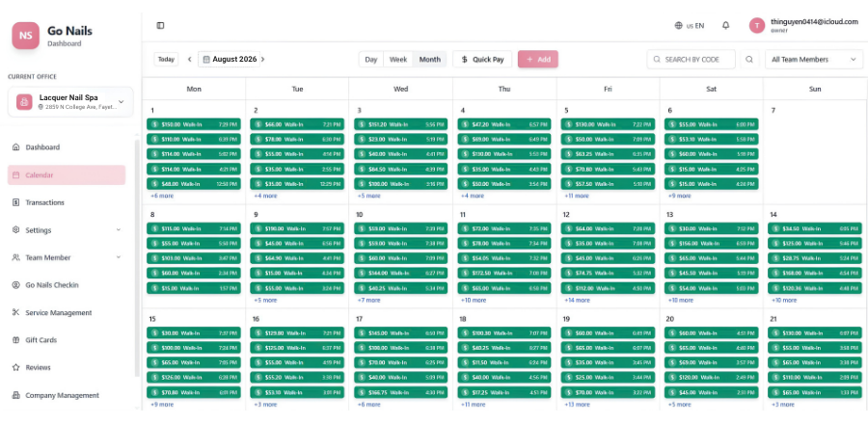Click the Go Nails Checkin icon
Screen dimensions: 868x424
(15, 284)
